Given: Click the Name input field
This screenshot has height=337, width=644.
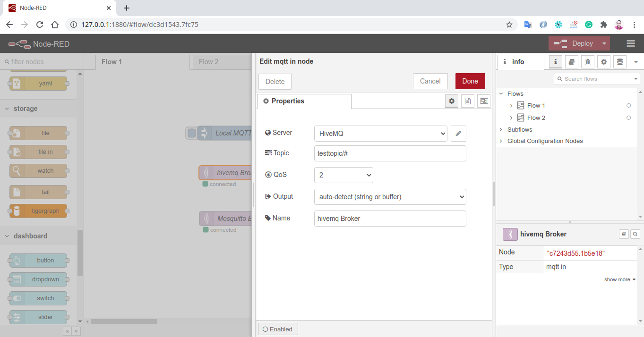Looking at the screenshot, I should [390, 219].
